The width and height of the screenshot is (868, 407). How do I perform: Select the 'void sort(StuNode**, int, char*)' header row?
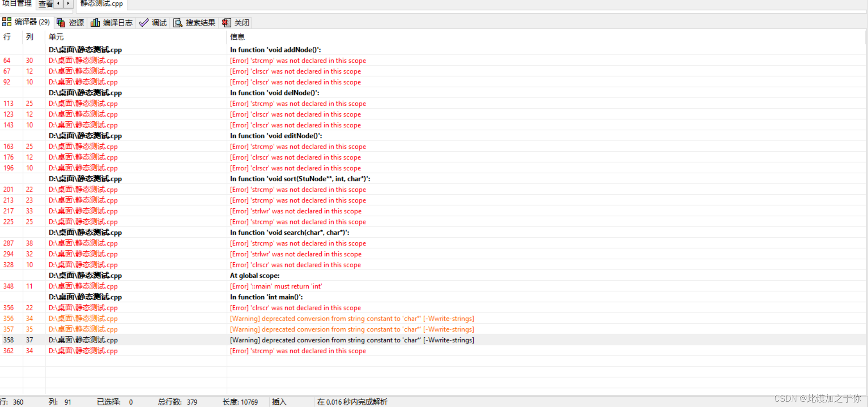pos(433,179)
